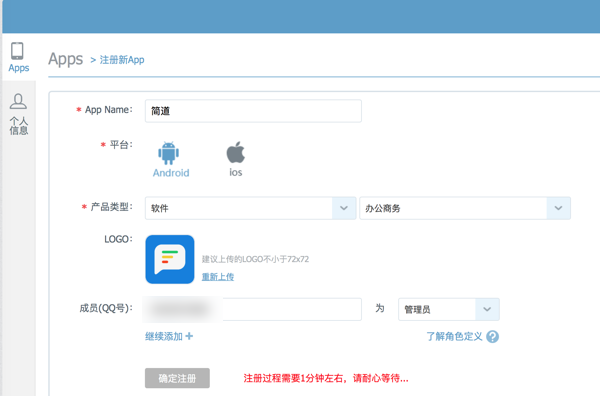Click the blue chat LOGO thumbnail

pos(170,259)
